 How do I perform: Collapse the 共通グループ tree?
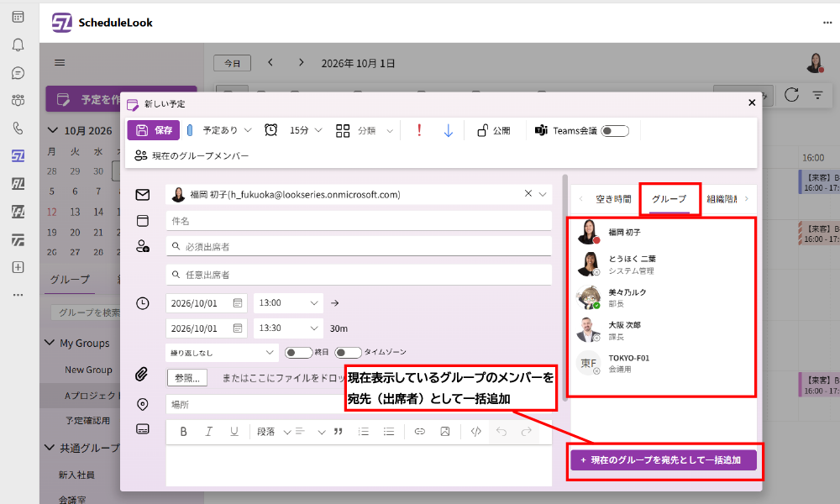click(x=50, y=447)
